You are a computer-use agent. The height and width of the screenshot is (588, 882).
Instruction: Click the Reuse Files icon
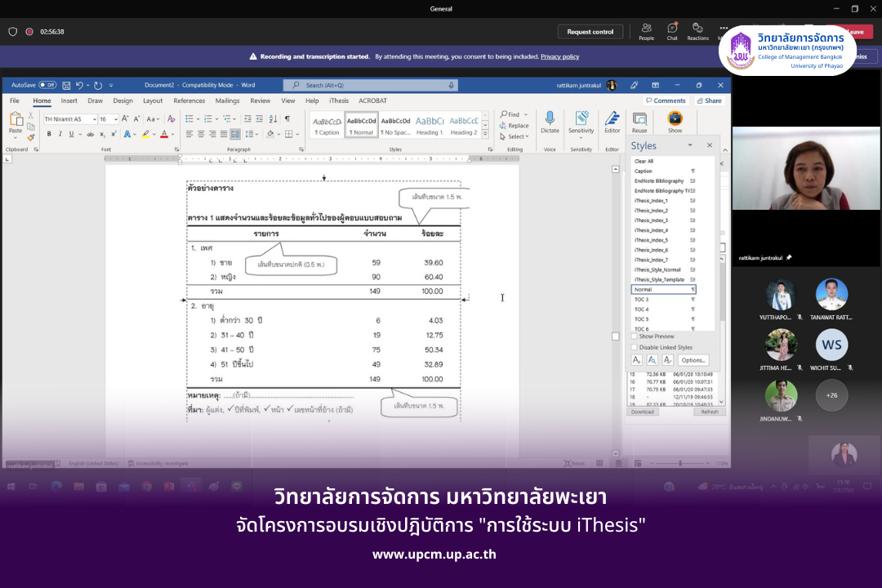(639, 122)
